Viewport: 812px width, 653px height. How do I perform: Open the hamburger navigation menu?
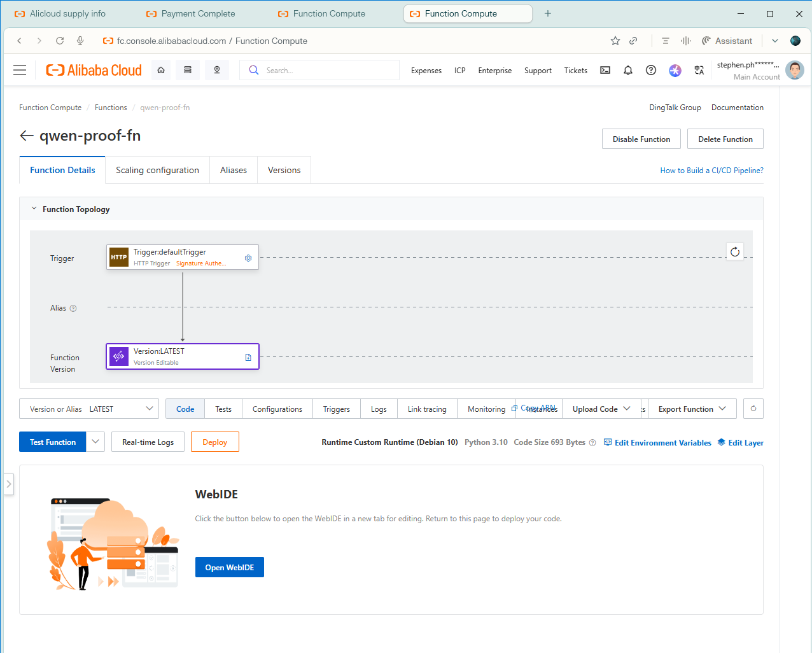pos(20,70)
